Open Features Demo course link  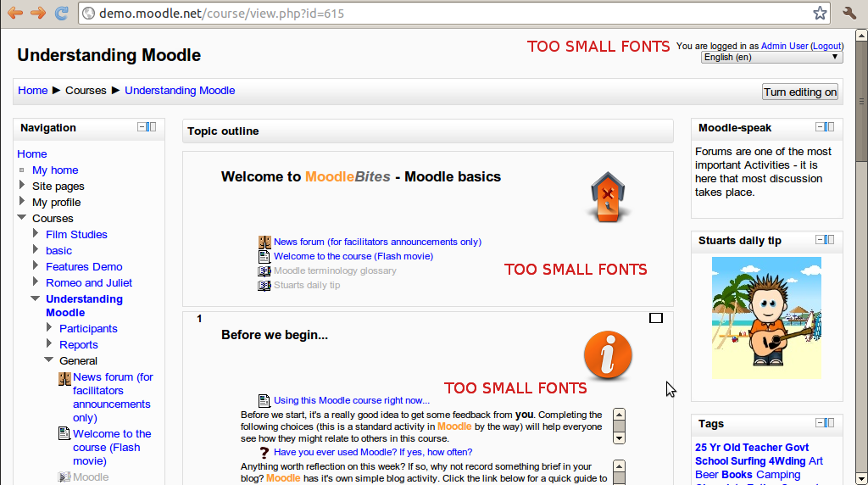(x=84, y=266)
